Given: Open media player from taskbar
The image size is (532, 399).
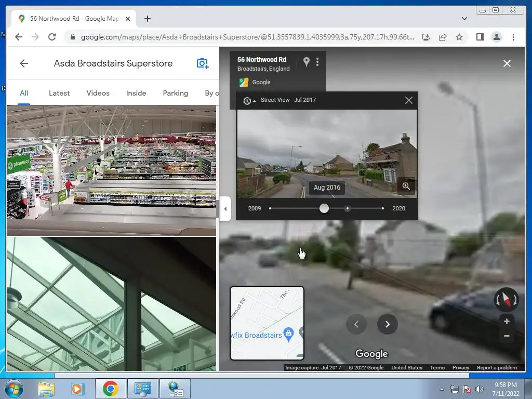Looking at the screenshot, I should point(77,389).
